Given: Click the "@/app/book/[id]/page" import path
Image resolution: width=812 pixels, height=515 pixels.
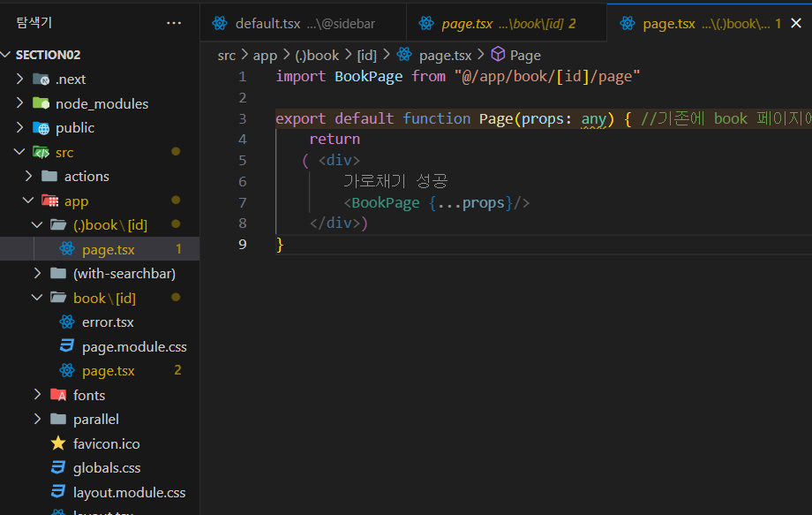Looking at the screenshot, I should (x=547, y=77).
